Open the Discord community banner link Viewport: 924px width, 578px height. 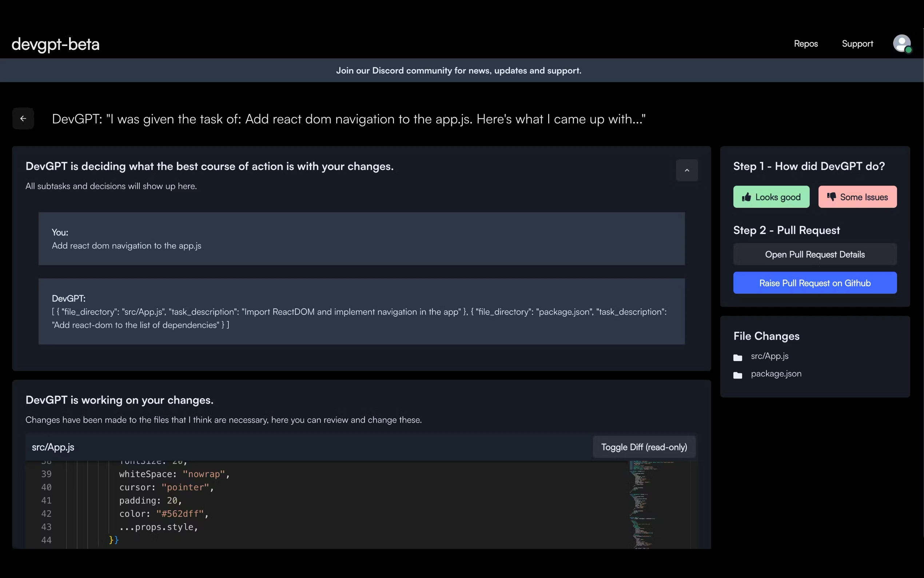(x=458, y=70)
